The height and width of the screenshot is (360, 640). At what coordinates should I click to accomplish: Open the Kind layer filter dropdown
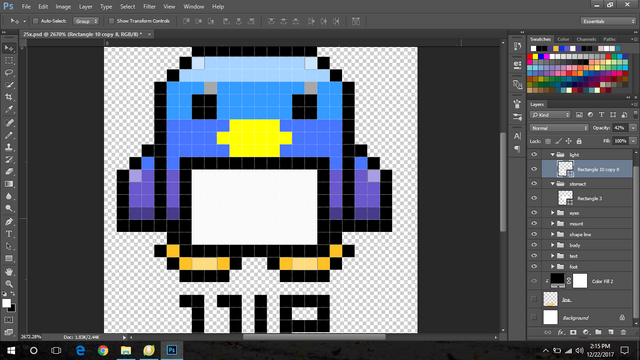click(550, 115)
